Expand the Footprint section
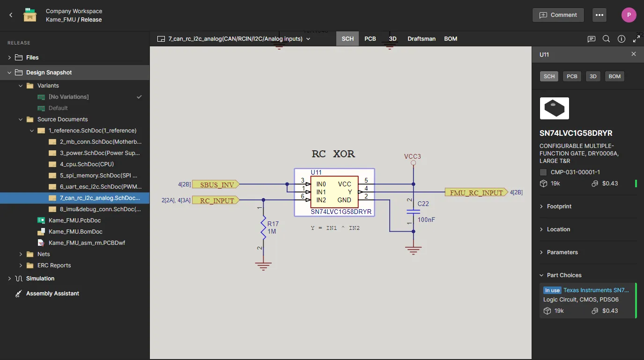This screenshot has width=644, height=360. pyautogui.click(x=559, y=206)
